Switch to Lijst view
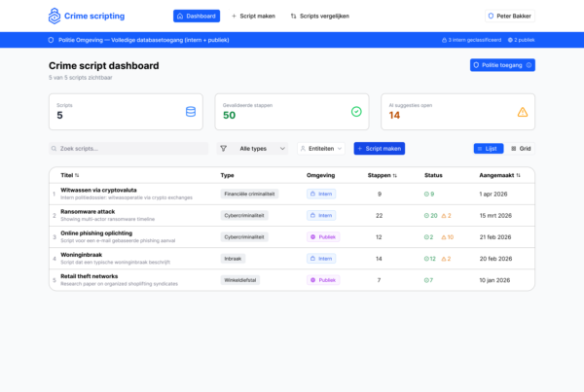This screenshot has height=392, width=584. [489, 149]
